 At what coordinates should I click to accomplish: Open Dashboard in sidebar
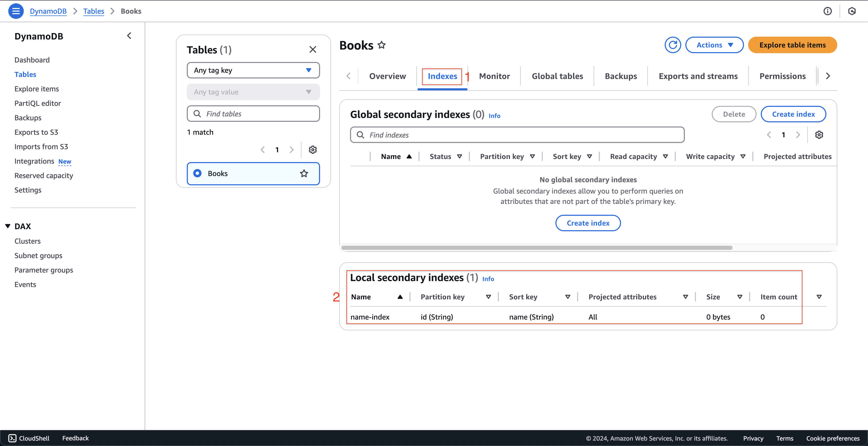[x=32, y=60]
